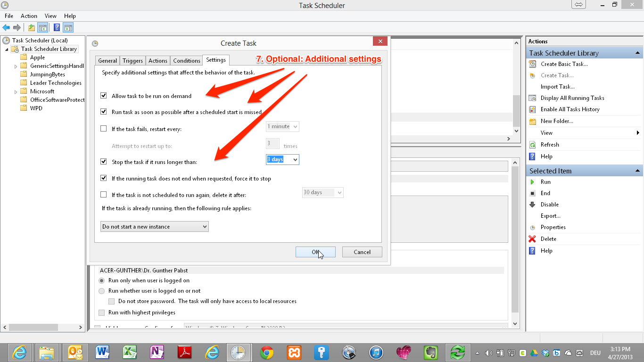Viewport: 644px width, 362px height.
Task: Click the blue Help toolbar icon
Action: click(x=57, y=28)
